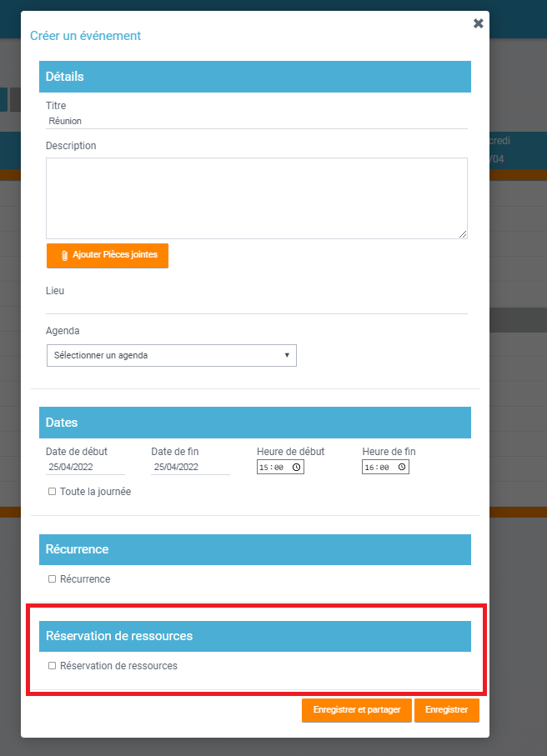
Task: Click the Dates section header
Action: point(254,423)
